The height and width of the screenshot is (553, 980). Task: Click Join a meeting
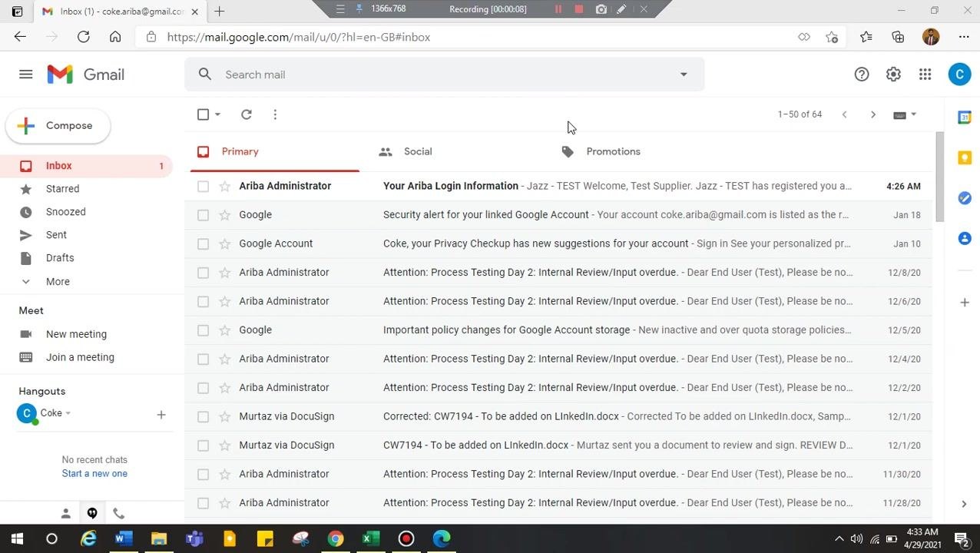[x=80, y=357]
